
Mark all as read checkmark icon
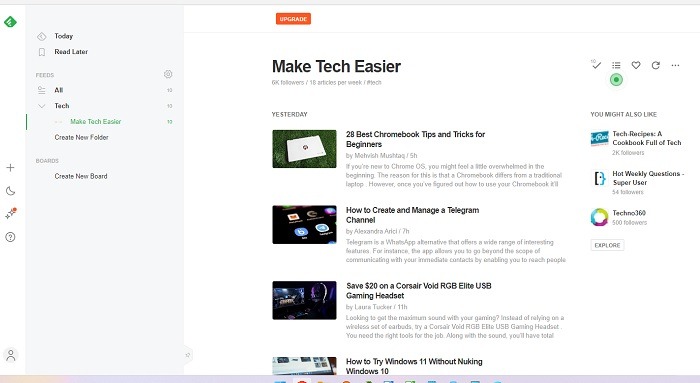point(596,65)
